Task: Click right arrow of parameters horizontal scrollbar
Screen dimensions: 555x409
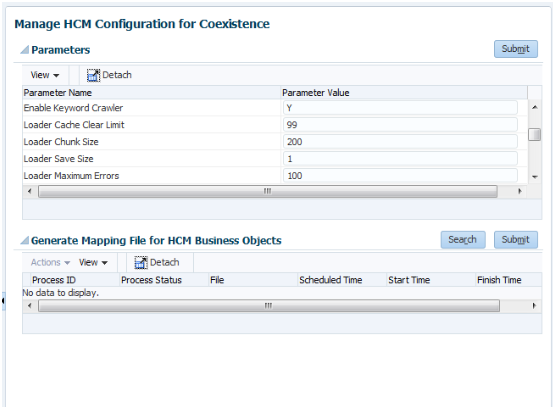Action: click(520, 191)
